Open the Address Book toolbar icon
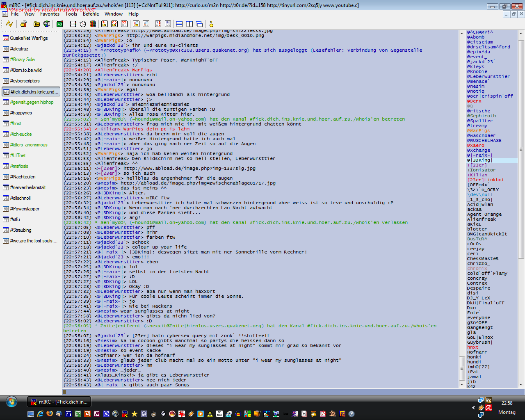Screen dimensions: 525x420 [73, 24]
